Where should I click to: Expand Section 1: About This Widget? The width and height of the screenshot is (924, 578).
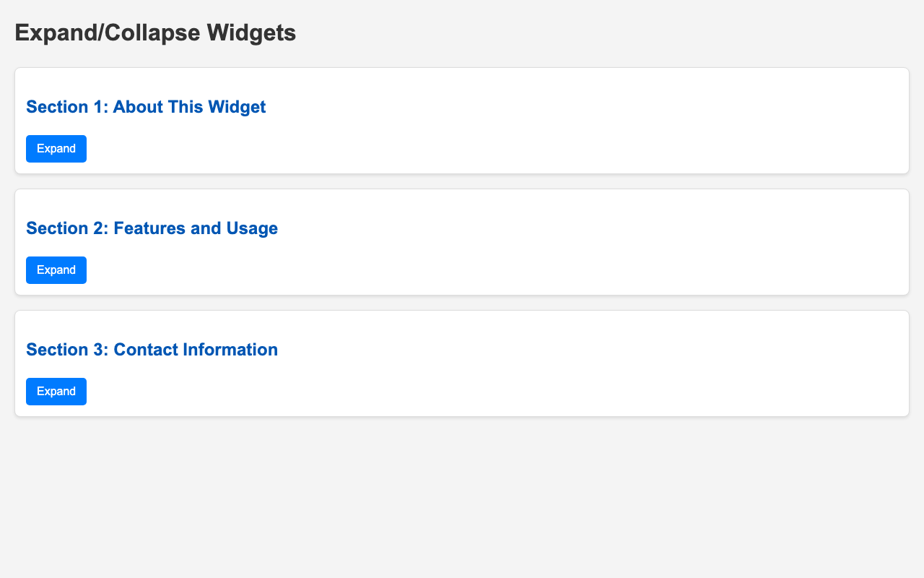56,149
